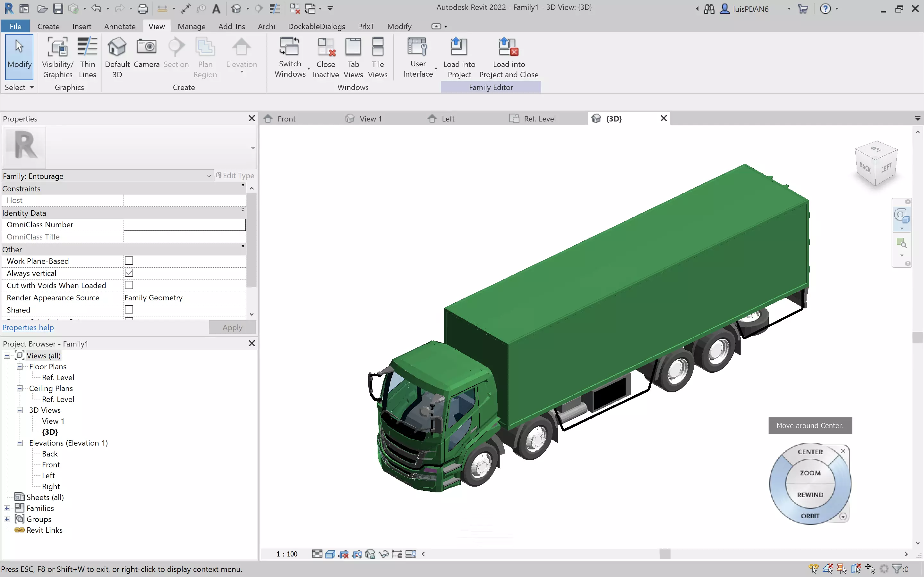Select the Default 3D View tool
Screen dimensions: 924x577
[x=117, y=56]
